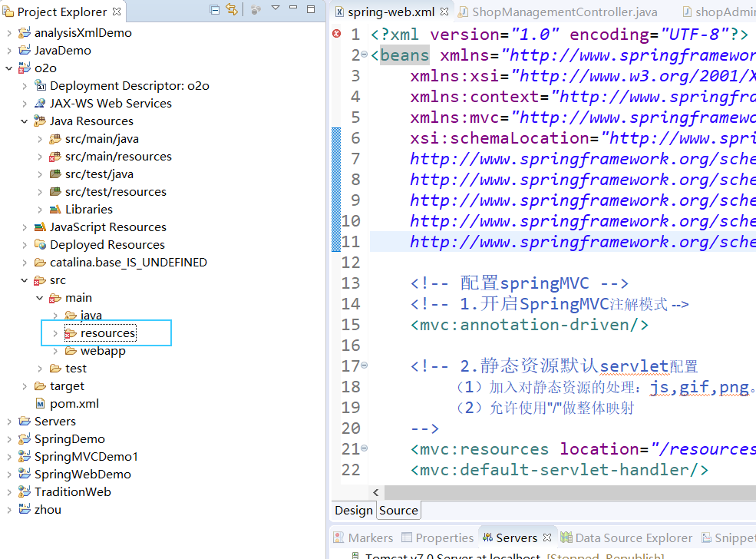756x559 pixels.
Task: Expand the src/main/resources node
Action: [x=40, y=157]
